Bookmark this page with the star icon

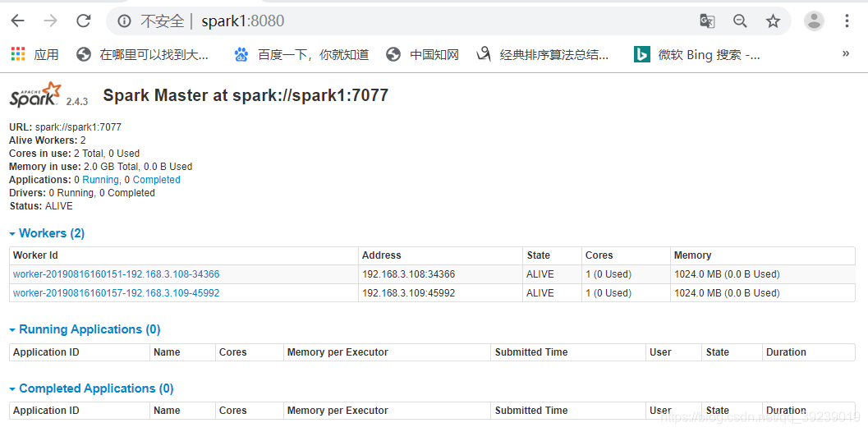pos(773,21)
